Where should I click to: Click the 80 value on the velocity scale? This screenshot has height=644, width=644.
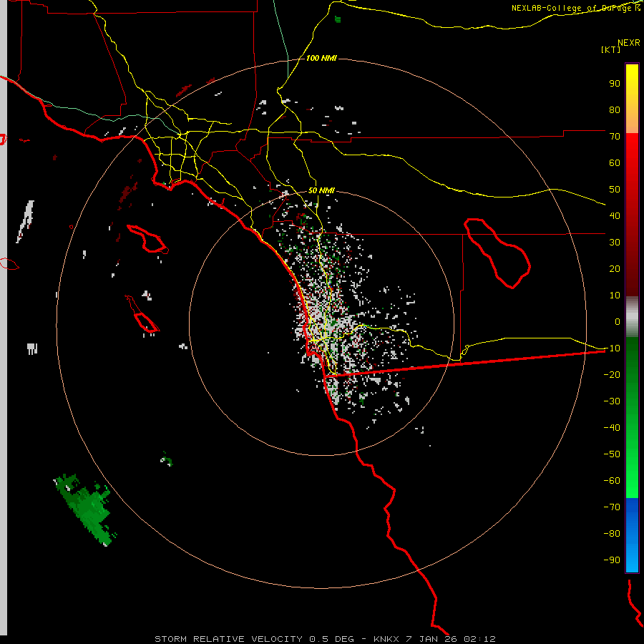pos(615,110)
